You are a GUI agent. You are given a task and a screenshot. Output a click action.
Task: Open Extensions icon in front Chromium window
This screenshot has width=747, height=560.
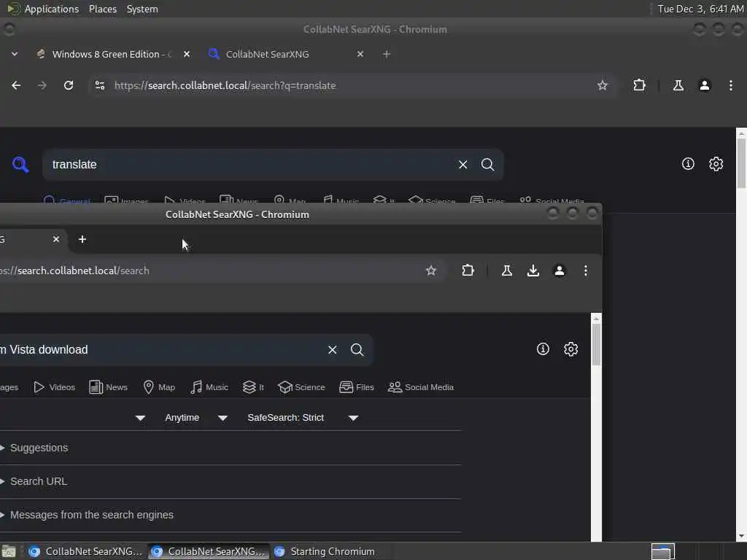(468, 271)
